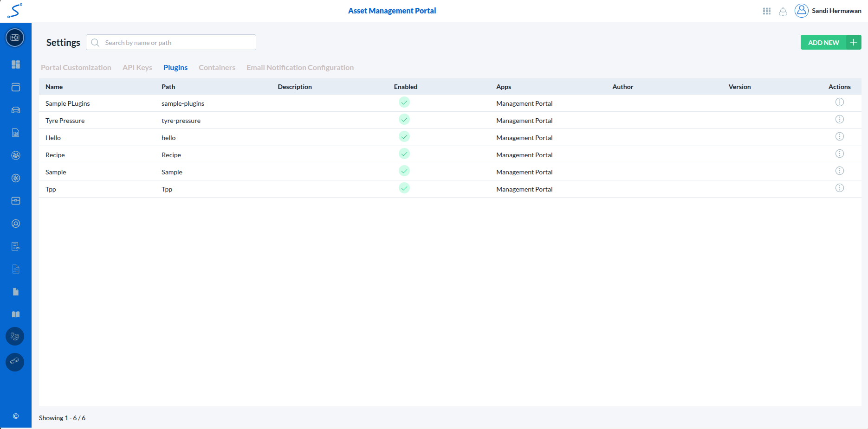The height and width of the screenshot is (429, 868).
Task: Select 'Recipe' path cell
Action: point(171,155)
